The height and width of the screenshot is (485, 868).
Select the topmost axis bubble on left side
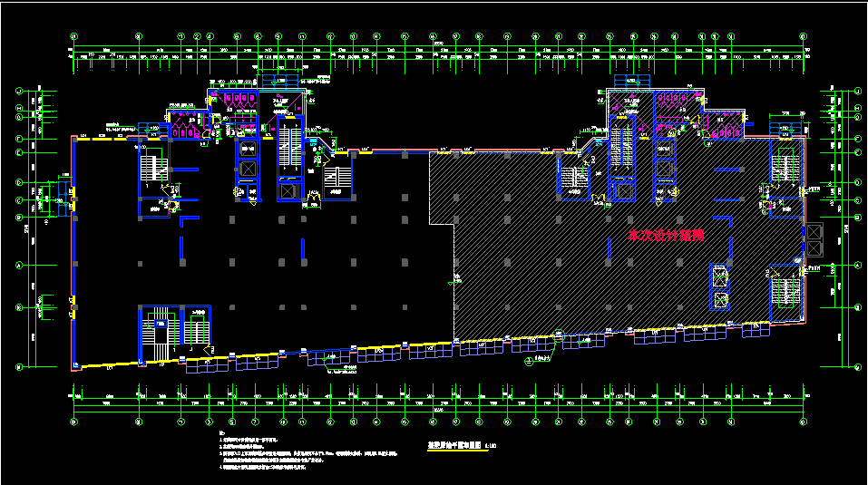[19, 91]
